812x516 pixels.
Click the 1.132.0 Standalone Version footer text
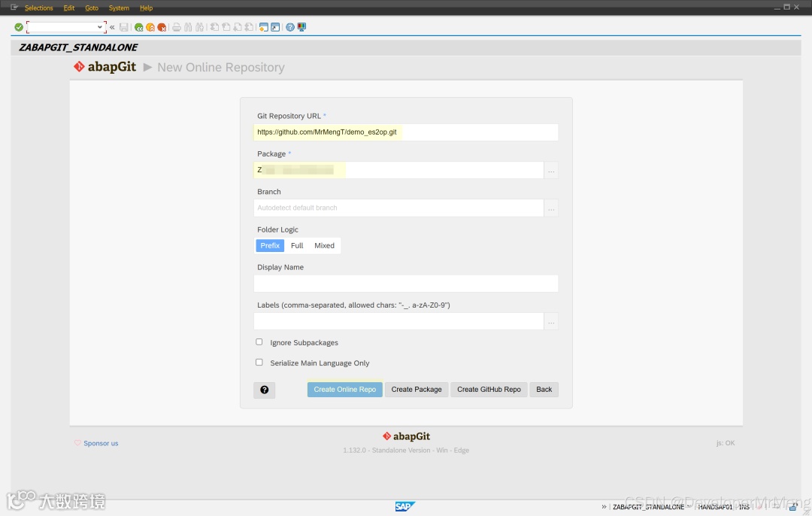coord(406,451)
